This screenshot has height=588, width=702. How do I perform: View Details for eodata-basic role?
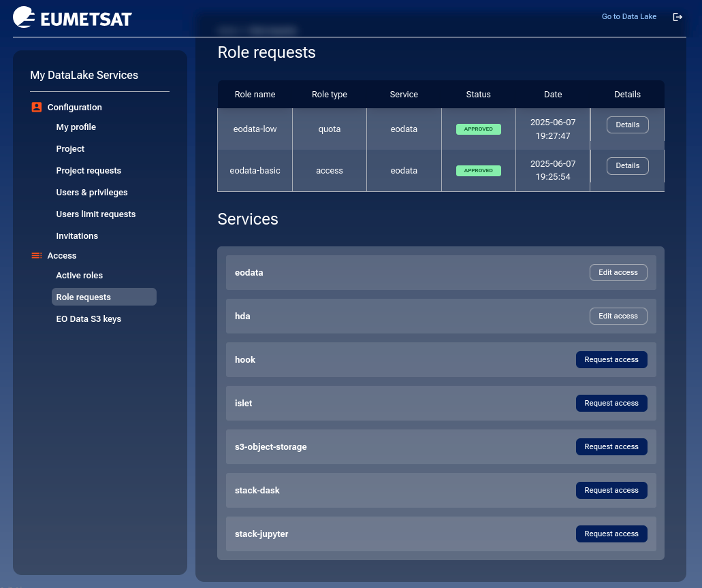tap(627, 165)
